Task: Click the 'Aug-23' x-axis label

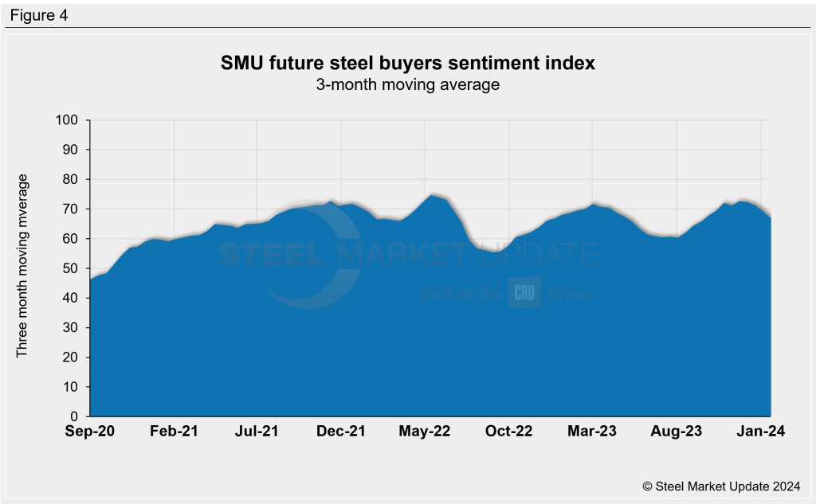Action: [677, 432]
